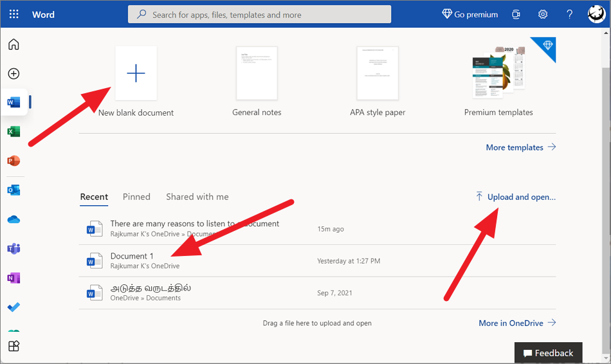Screen dimensions: 611x364
Task: Open the Settings gear icon
Action: 543,14
